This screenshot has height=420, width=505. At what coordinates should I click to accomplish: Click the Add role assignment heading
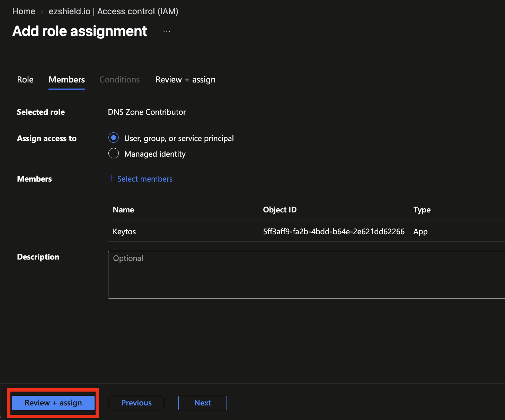point(80,31)
